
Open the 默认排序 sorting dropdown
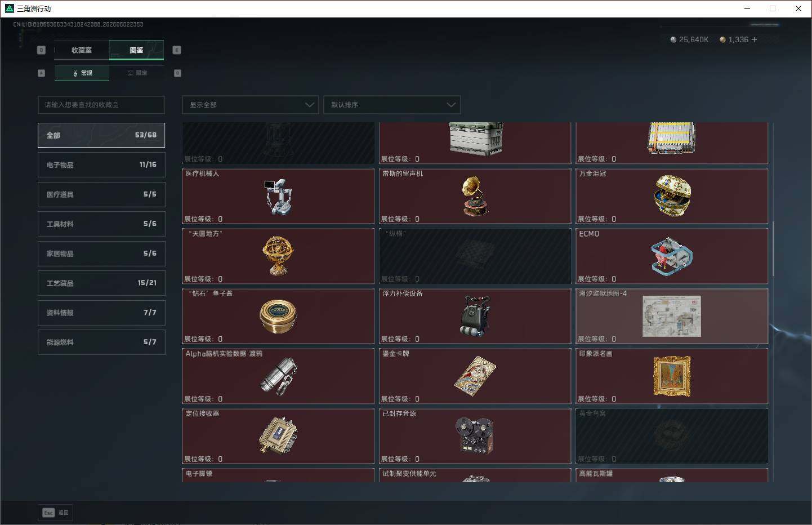[x=392, y=105]
